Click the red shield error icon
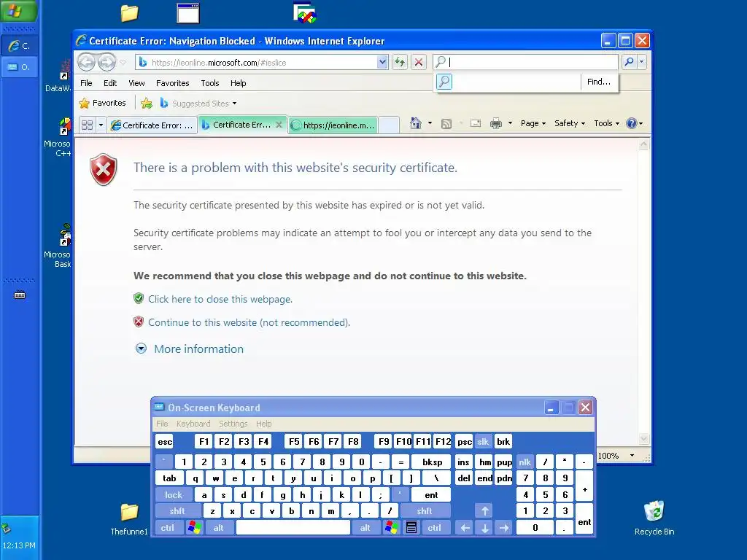The width and height of the screenshot is (747, 560). click(x=104, y=169)
